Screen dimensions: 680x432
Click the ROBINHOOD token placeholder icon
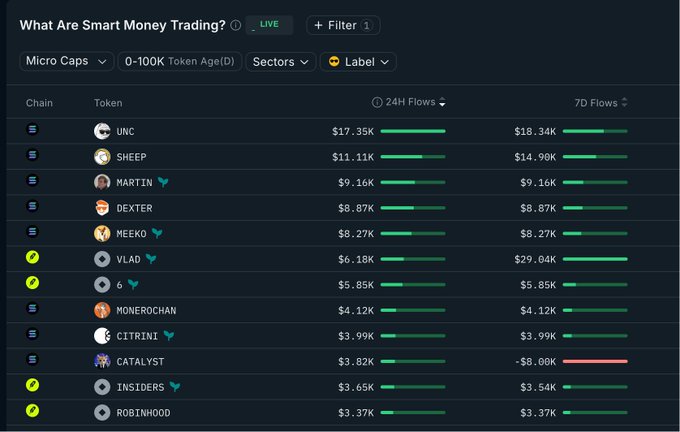coord(102,412)
